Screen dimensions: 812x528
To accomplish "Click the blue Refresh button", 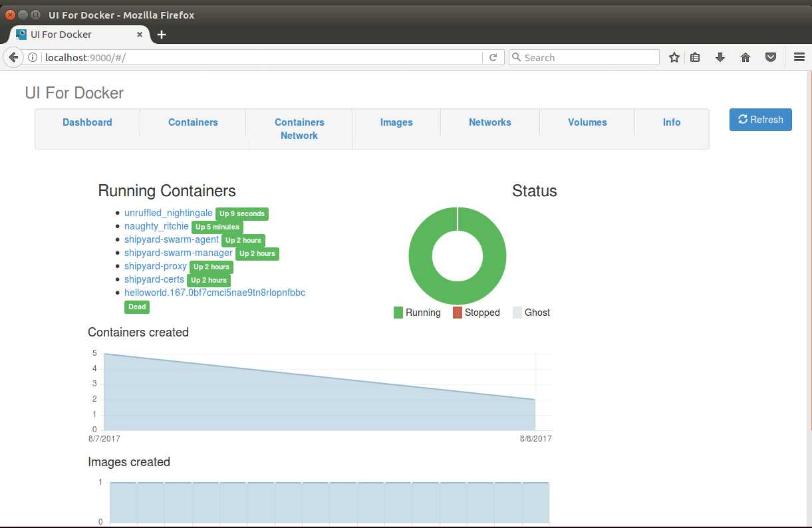I will 760,120.
